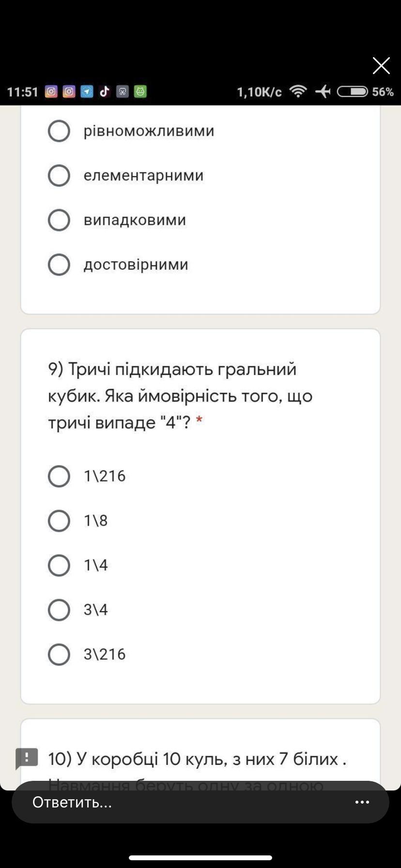Viewport: 401px width, 868px height.
Task: Click the report problem exclamation icon
Action: pyautogui.click(x=27, y=758)
